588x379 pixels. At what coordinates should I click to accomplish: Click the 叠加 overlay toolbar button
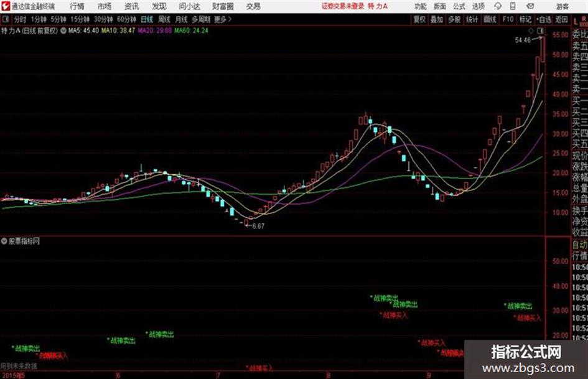pyautogui.click(x=437, y=19)
